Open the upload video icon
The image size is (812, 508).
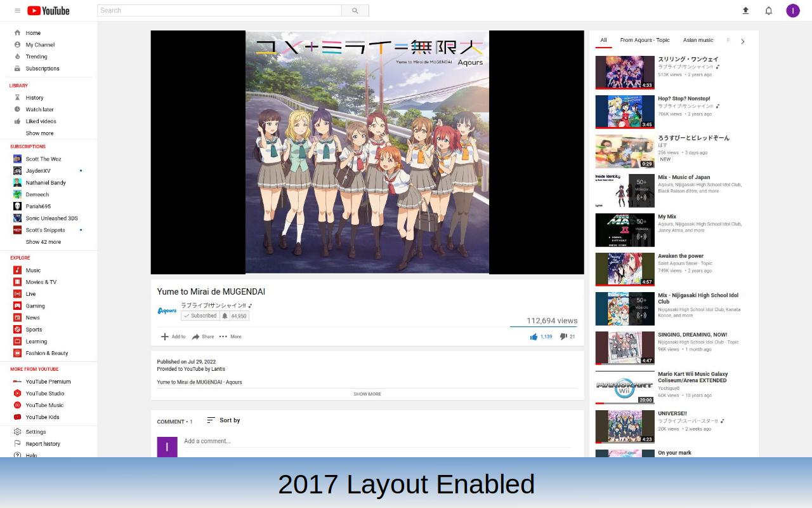[x=745, y=10]
